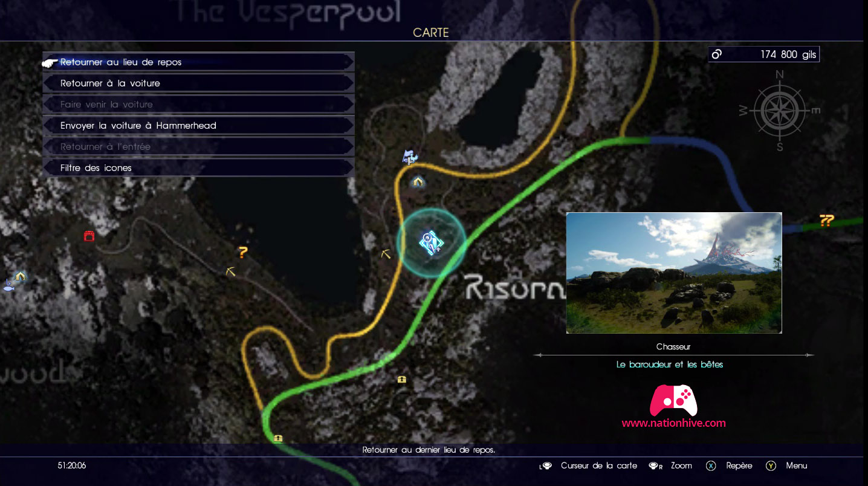Click the "Zoom" control label
This screenshot has width=868, height=486.
681,466
